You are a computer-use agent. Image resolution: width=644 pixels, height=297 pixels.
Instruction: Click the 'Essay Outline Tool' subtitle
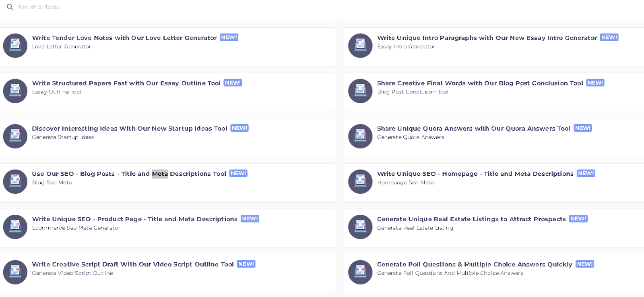click(x=57, y=92)
